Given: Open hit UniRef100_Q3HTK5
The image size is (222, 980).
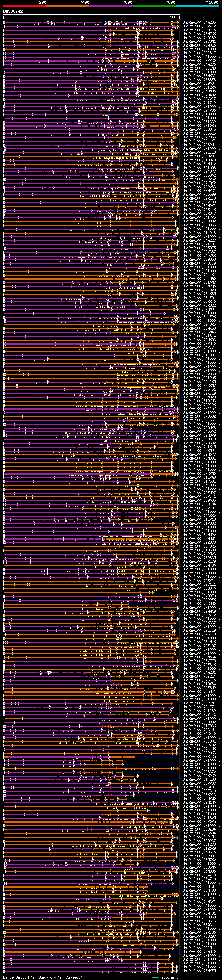Looking at the screenshot, I should click(x=199, y=30).
